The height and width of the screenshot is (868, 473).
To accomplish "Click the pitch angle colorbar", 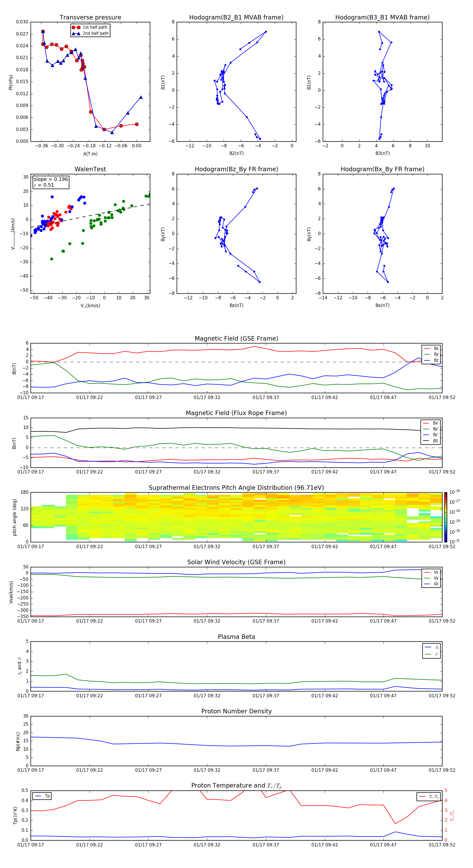I will point(445,517).
